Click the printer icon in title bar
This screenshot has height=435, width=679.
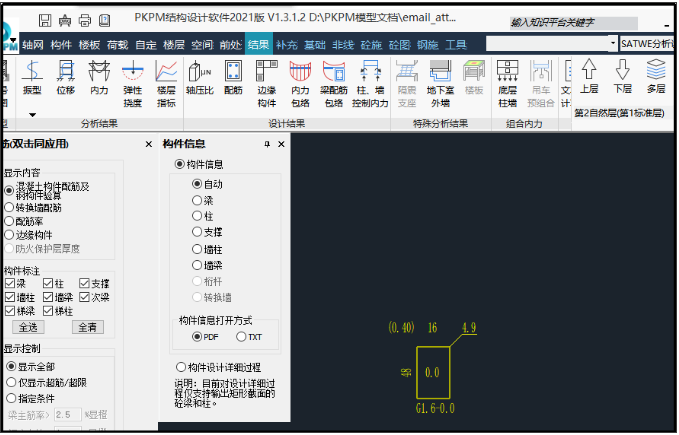(x=85, y=20)
